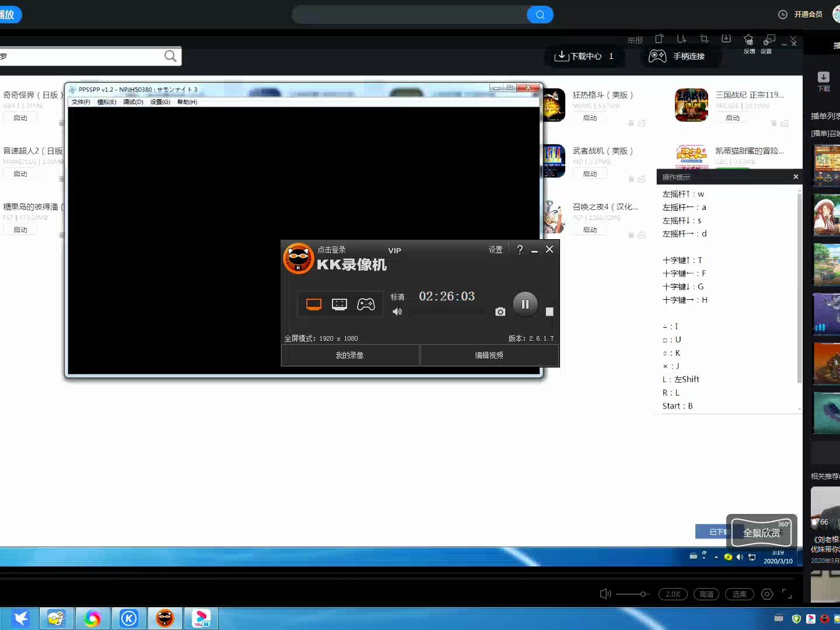Open the 文件(F) menu in PPSSPP
The height and width of the screenshot is (630, 840).
[81, 102]
